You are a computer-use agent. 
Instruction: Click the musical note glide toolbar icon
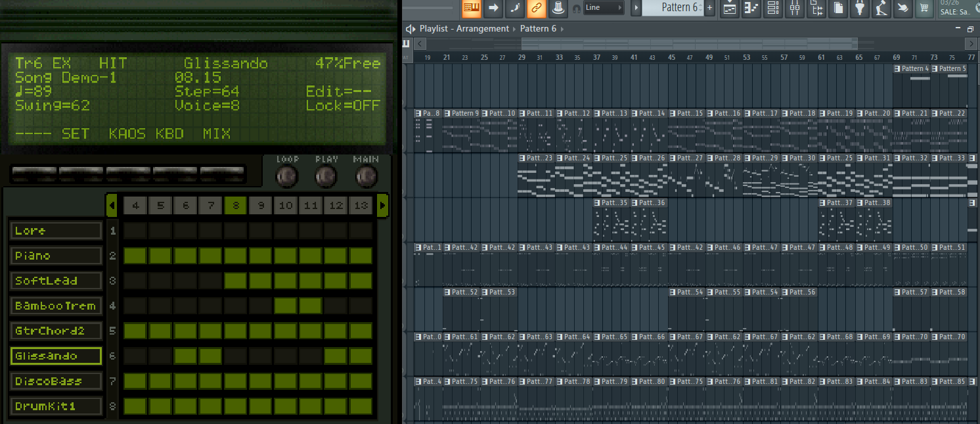click(x=514, y=8)
